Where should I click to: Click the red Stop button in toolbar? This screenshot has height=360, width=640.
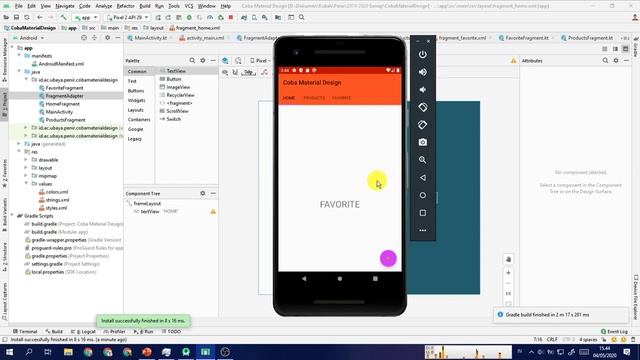click(x=231, y=18)
